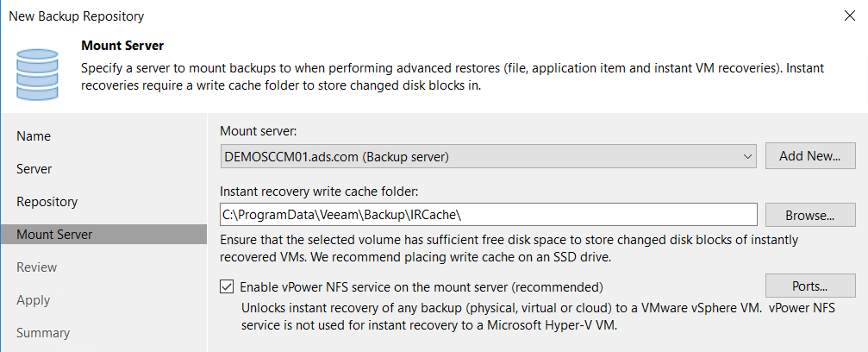Image resolution: width=868 pixels, height=352 pixels.
Task: Go to the Name wizard step
Action: click(34, 135)
